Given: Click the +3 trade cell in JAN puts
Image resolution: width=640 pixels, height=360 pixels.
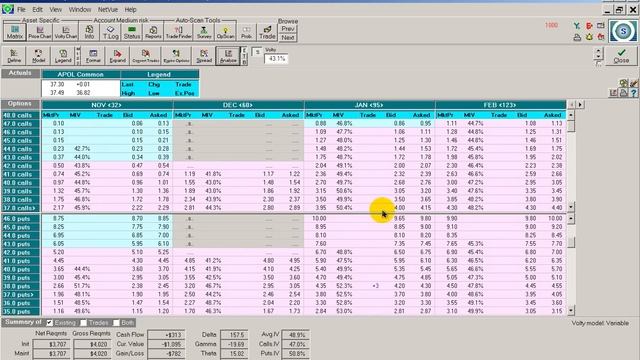Looking at the screenshot, I should point(376,286).
